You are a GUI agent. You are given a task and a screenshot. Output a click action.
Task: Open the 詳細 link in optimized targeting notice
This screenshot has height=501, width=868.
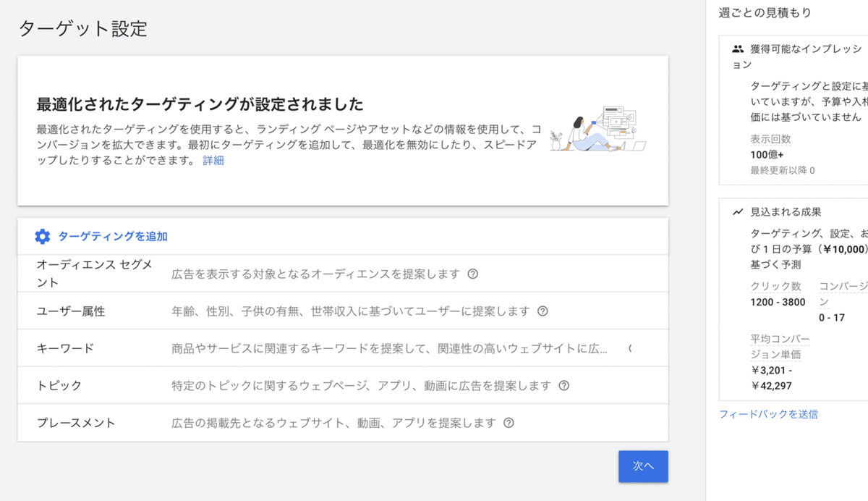click(213, 161)
